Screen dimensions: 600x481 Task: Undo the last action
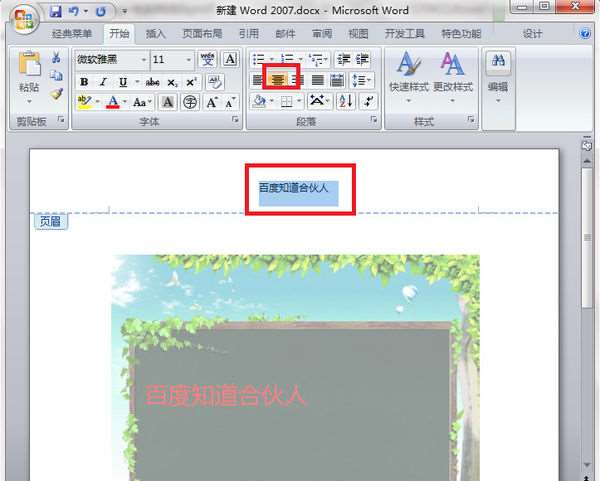[x=73, y=11]
